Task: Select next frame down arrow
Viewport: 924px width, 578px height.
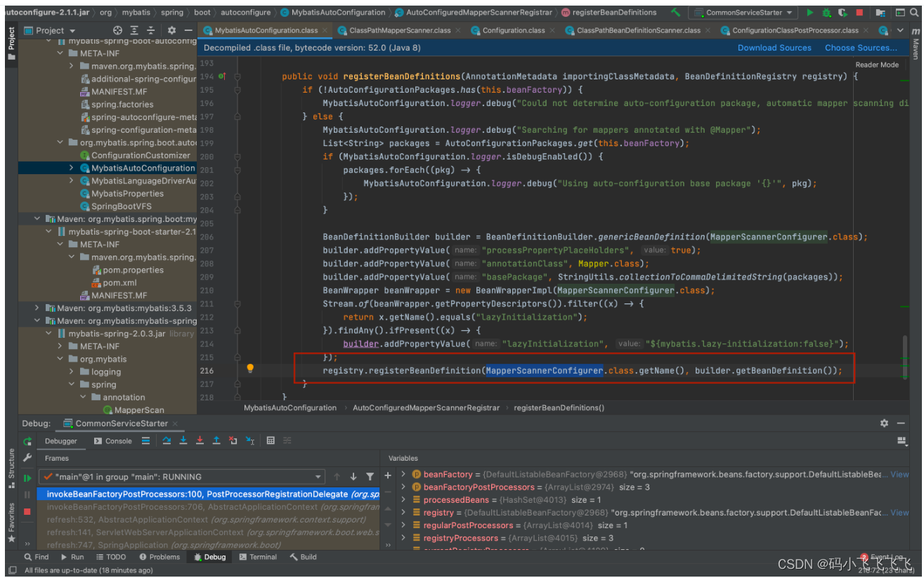Action: click(353, 477)
